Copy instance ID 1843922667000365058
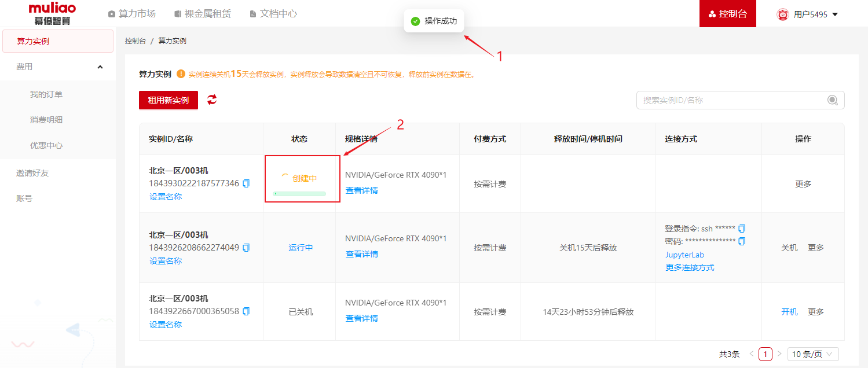Image resolution: width=868 pixels, height=368 pixels. (246, 311)
